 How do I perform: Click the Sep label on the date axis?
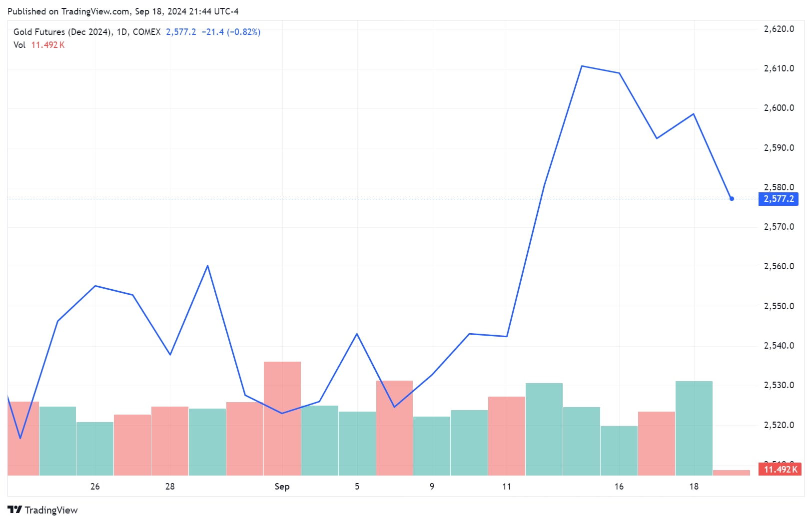282,487
